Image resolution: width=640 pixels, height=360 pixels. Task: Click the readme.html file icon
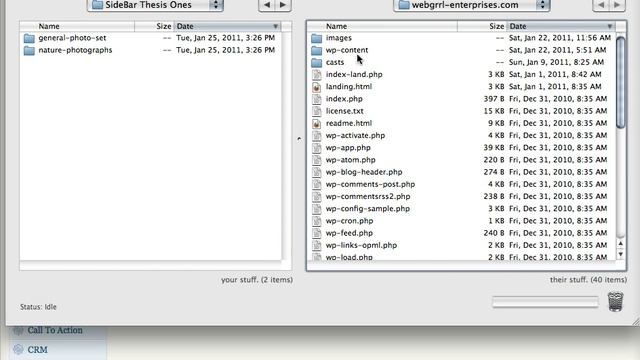coord(316,123)
